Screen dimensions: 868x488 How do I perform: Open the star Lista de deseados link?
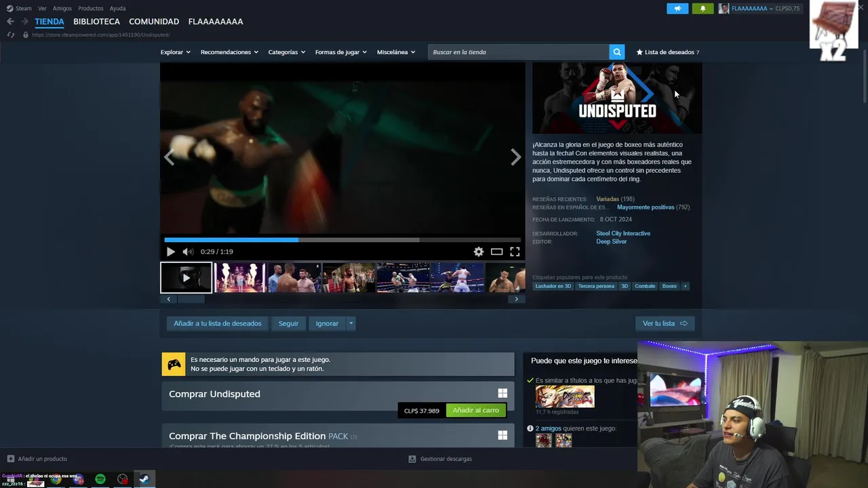click(x=667, y=52)
